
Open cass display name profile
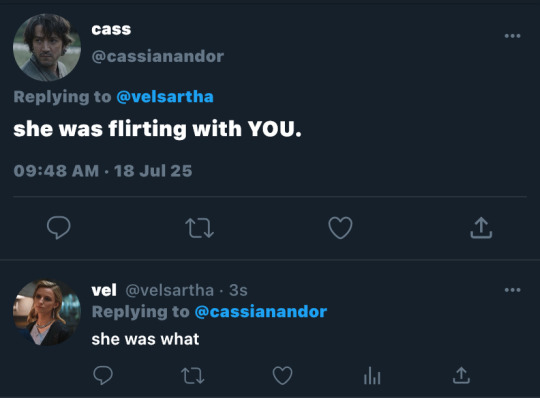tap(111, 29)
